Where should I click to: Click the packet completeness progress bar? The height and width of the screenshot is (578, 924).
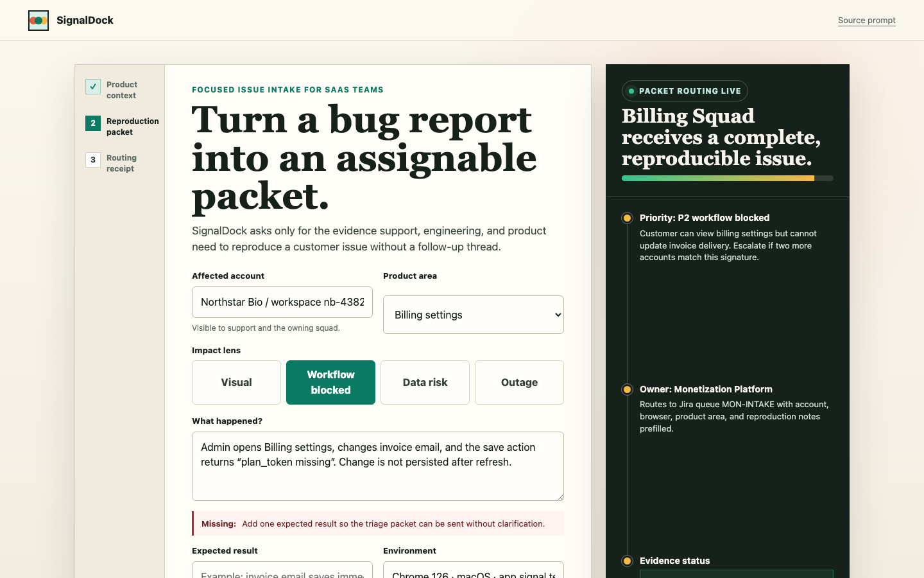pyautogui.click(x=728, y=179)
